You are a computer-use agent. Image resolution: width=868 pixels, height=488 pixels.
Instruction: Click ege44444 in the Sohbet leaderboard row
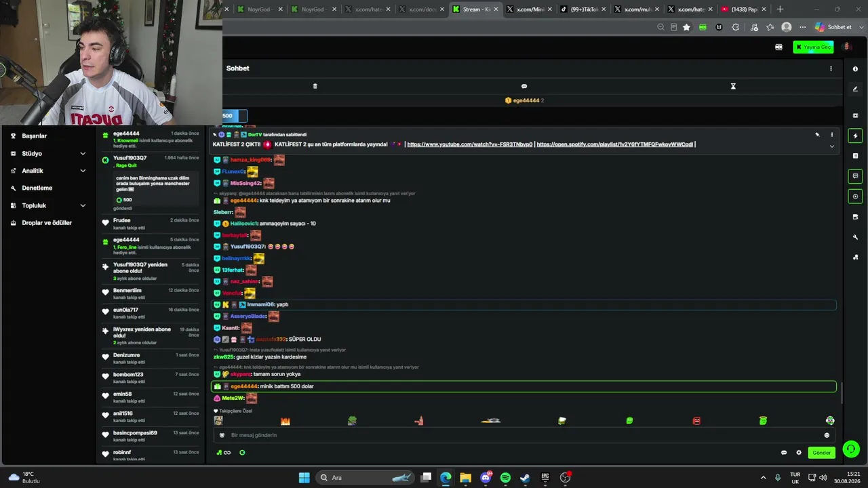click(526, 100)
